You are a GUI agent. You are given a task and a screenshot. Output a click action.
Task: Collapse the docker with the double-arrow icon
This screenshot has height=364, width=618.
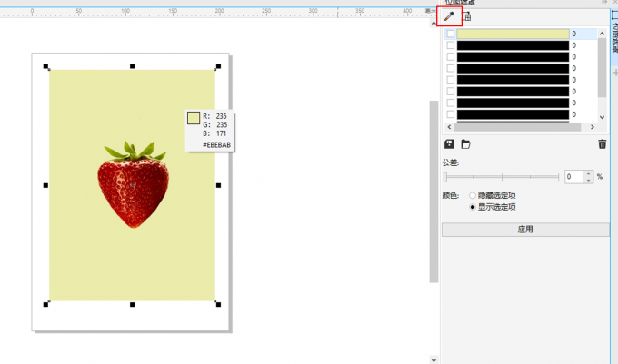coord(604,4)
